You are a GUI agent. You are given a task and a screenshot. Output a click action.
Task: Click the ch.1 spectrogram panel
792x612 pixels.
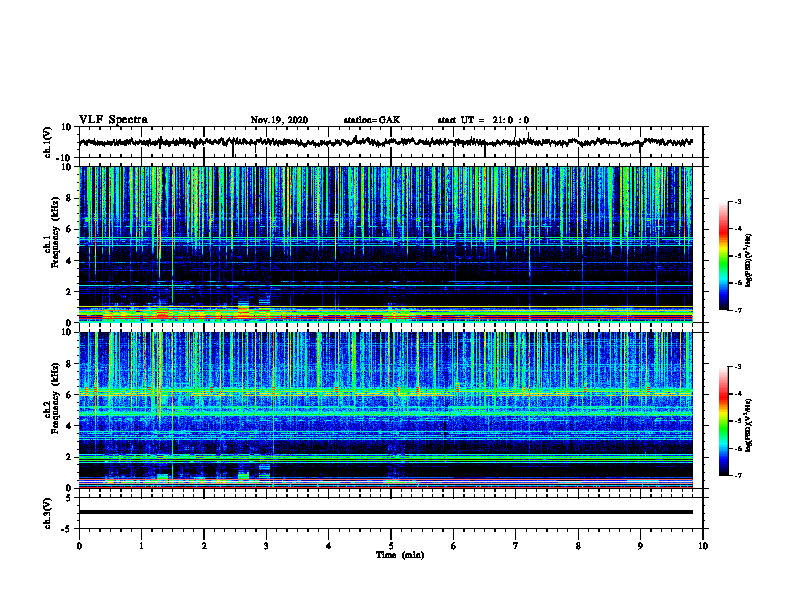(x=386, y=244)
